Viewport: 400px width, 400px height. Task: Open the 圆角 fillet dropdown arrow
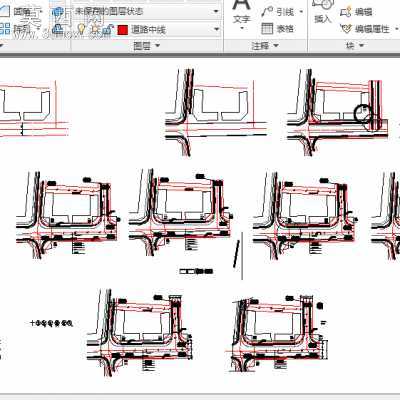pos(41,12)
